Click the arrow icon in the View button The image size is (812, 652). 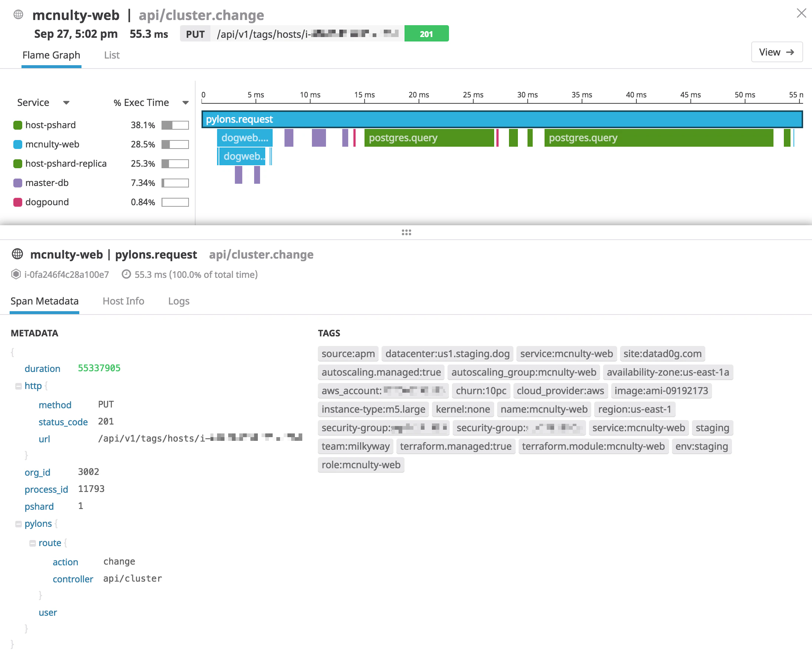[x=790, y=52]
